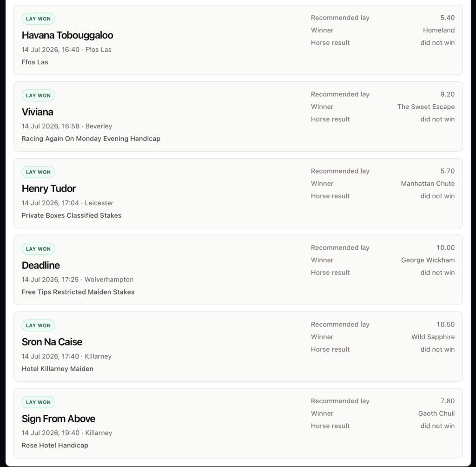The image size is (476, 467).
Task: Select winner George Wickham
Action: [428, 260]
